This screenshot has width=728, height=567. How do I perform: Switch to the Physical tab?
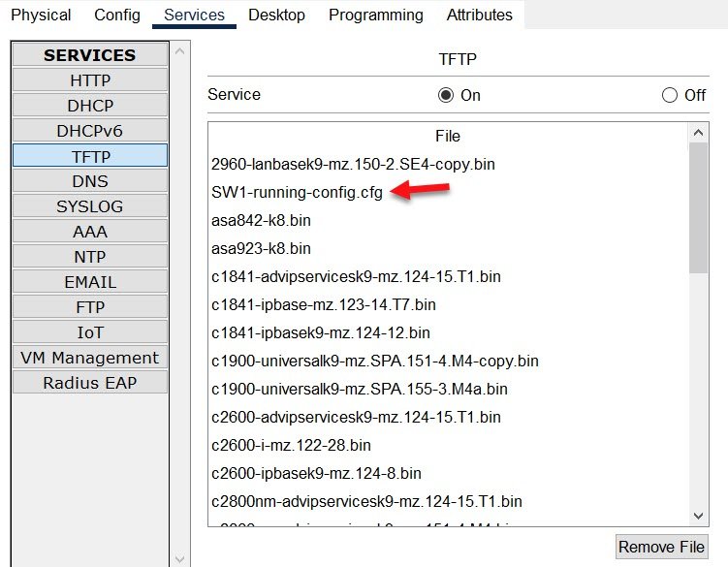click(x=41, y=15)
